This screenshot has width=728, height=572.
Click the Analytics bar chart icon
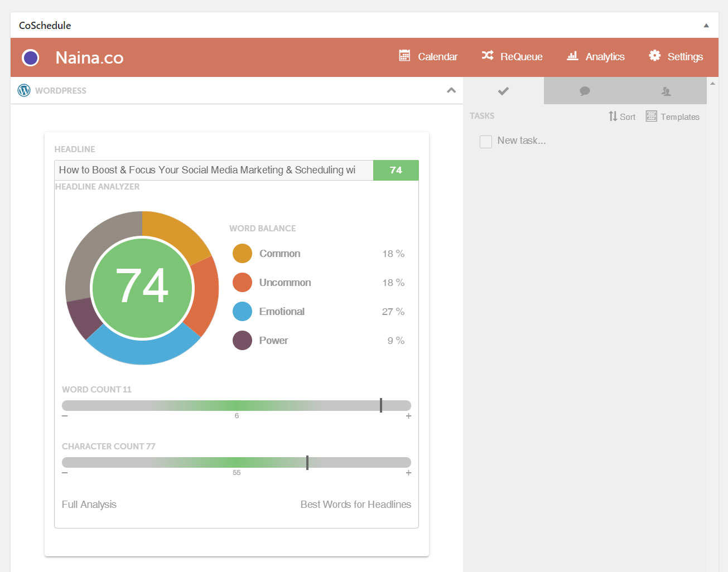pyautogui.click(x=572, y=55)
